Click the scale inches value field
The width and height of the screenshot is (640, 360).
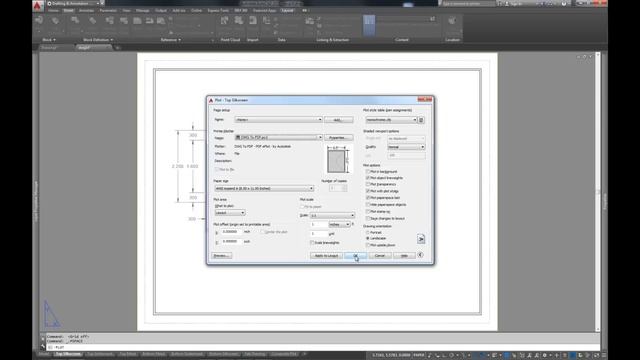click(319, 224)
